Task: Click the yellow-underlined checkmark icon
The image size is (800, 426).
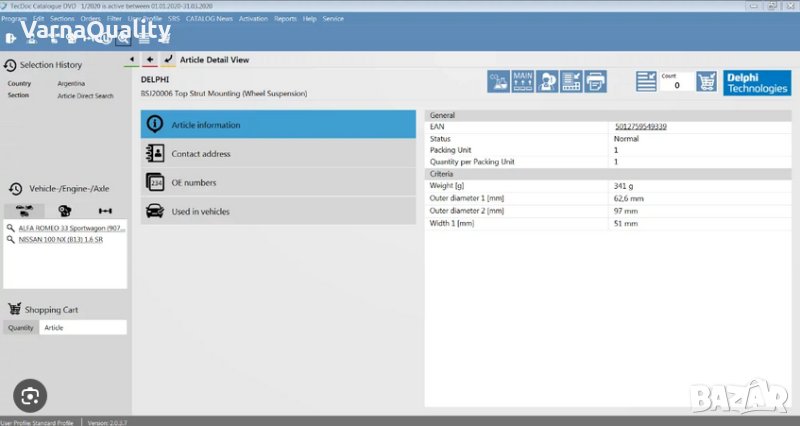Action: pos(167,60)
